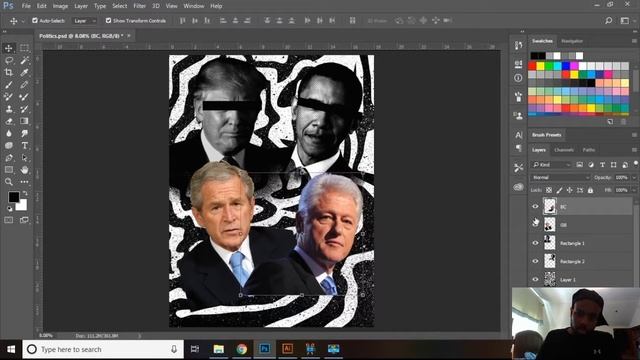Select the Rectangle shape tool
Screen dimensions: 640x360
click(9, 170)
